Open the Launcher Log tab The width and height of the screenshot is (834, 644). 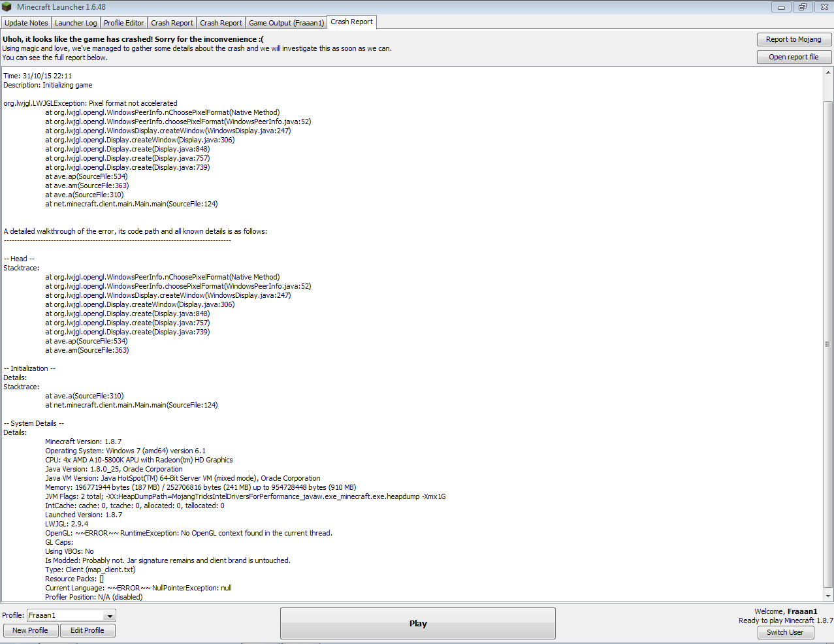[x=76, y=23]
